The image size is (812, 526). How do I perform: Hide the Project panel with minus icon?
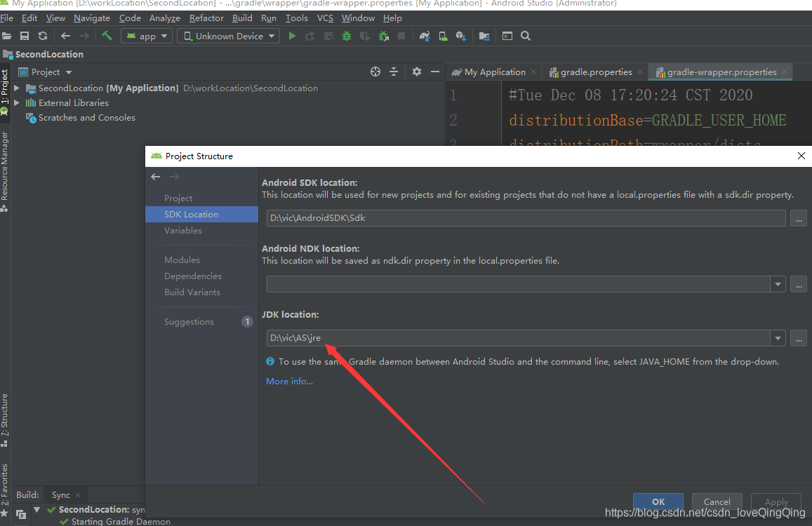(x=435, y=72)
